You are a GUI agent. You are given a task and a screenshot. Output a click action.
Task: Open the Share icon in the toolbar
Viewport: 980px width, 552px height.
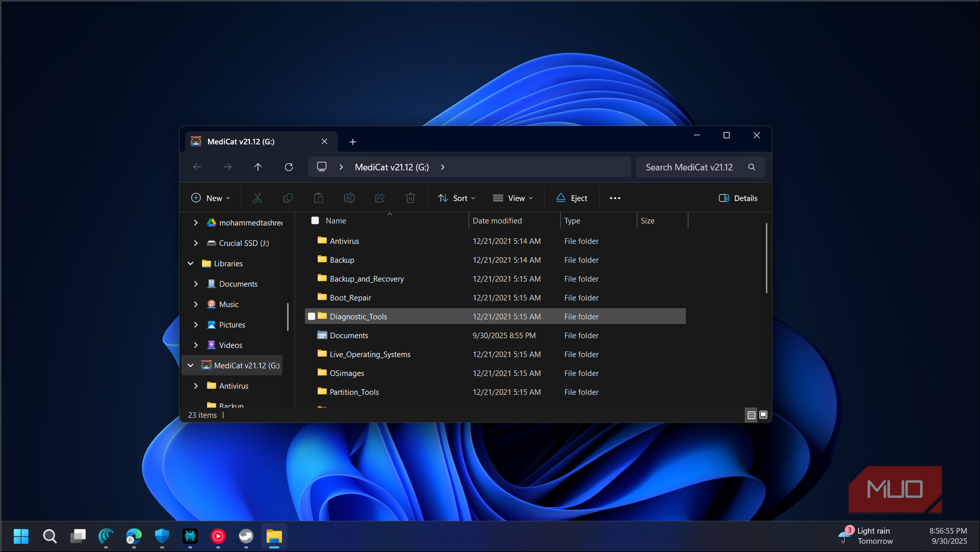380,198
